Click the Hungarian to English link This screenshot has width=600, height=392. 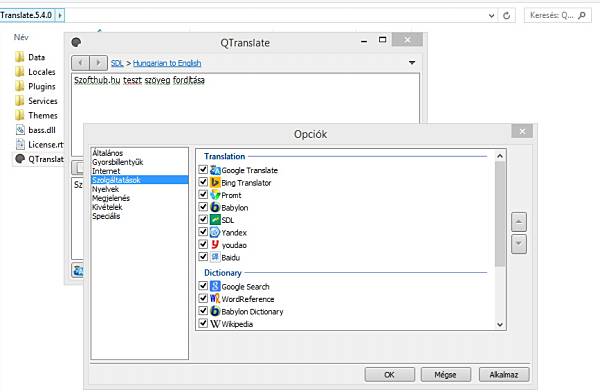[167, 63]
